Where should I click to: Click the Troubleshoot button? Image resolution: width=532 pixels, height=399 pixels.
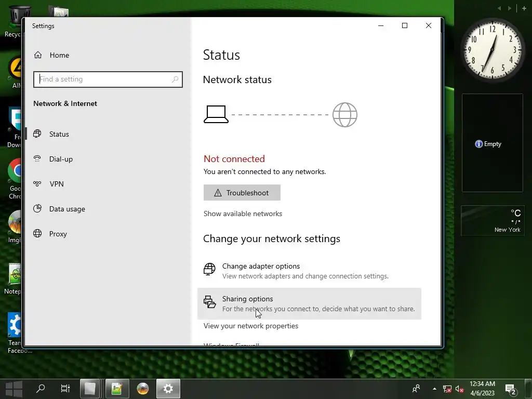[x=242, y=193]
